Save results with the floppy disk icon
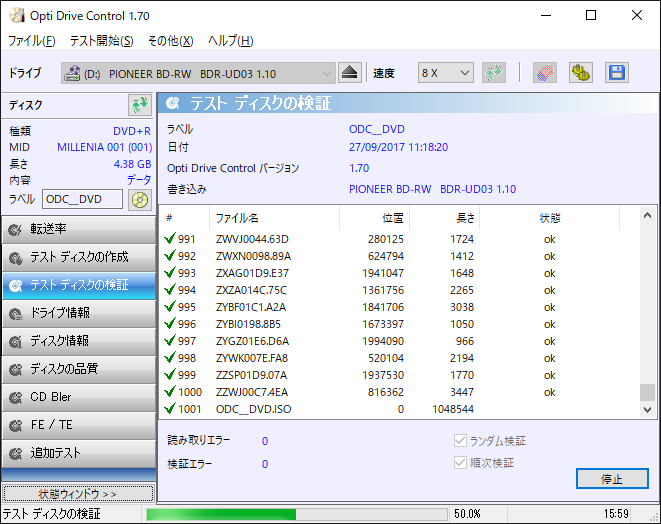 point(617,73)
